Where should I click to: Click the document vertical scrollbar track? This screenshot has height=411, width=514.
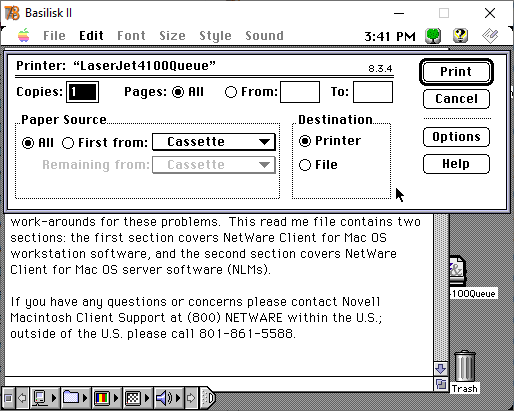pyautogui.click(x=441, y=287)
